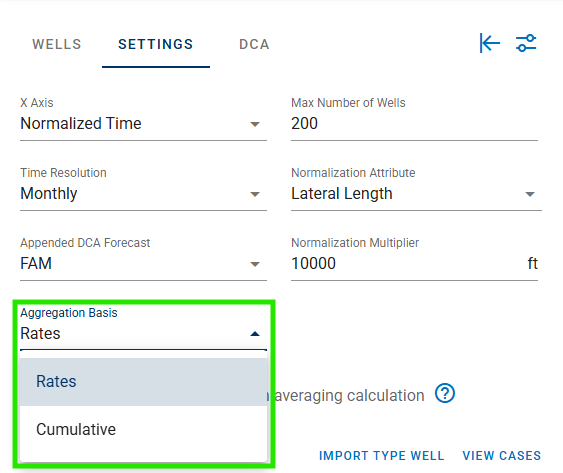Click the Lateral Length value text
This screenshot has width=563, height=473.
point(342,194)
